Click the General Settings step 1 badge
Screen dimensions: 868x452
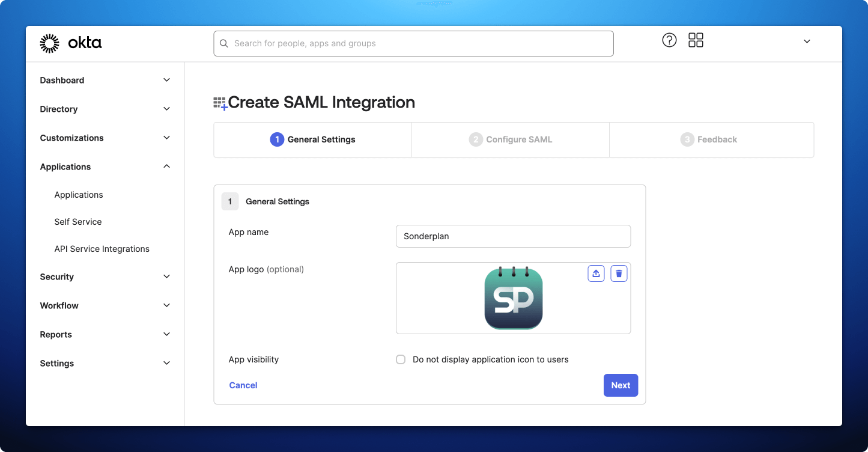[x=230, y=201]
